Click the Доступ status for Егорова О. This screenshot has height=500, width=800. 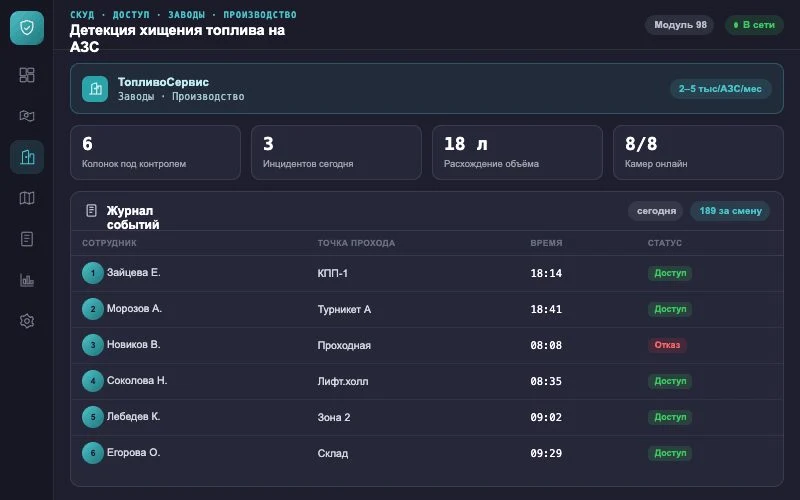(x=670, y=453)
